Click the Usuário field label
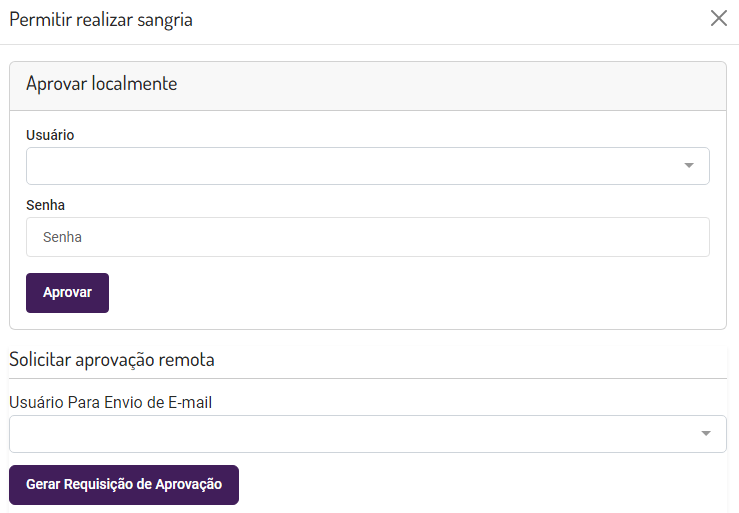The image size is (739, 513). pos(50,135)
